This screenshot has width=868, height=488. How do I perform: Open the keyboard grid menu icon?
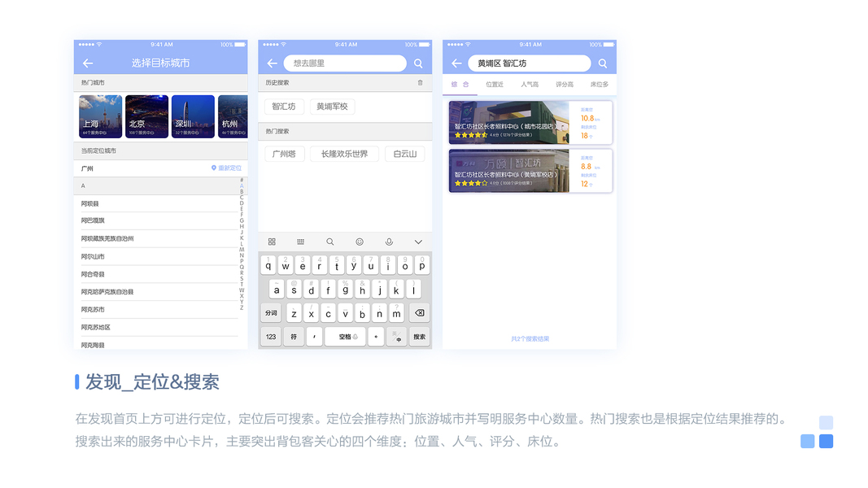coord(272,242)
